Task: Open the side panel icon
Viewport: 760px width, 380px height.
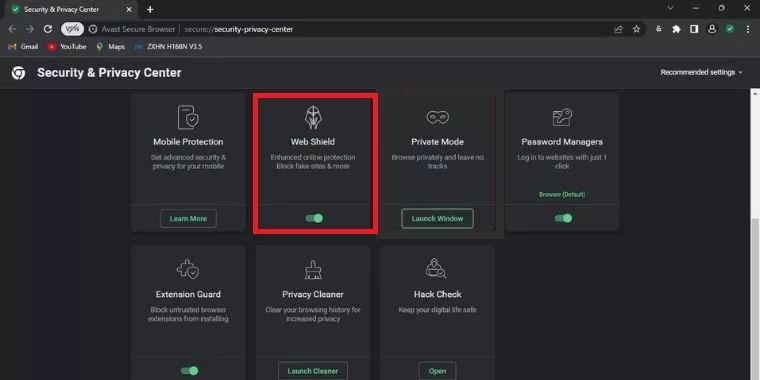Action: point(694,29)
